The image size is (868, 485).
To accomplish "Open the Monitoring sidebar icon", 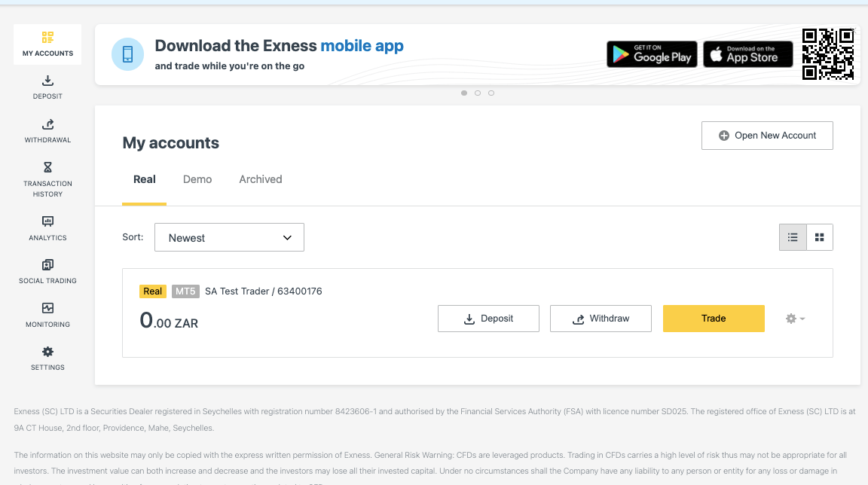I will tap(47, 308).
